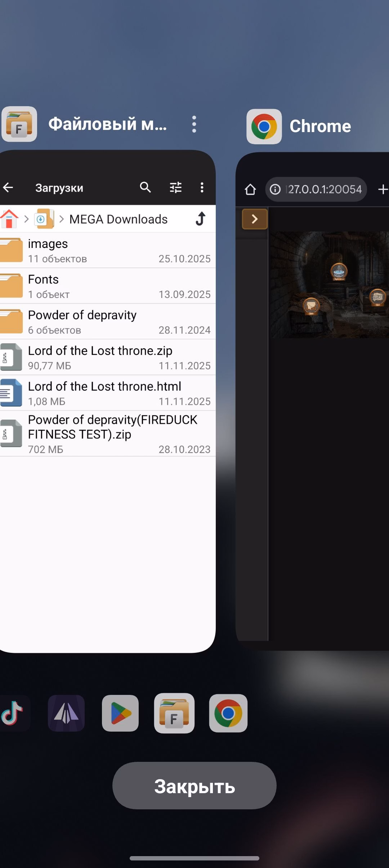Select Lord of the Lost throne.zip archive icon
This screenshot has height=868, width=389.
coord(11,357)
